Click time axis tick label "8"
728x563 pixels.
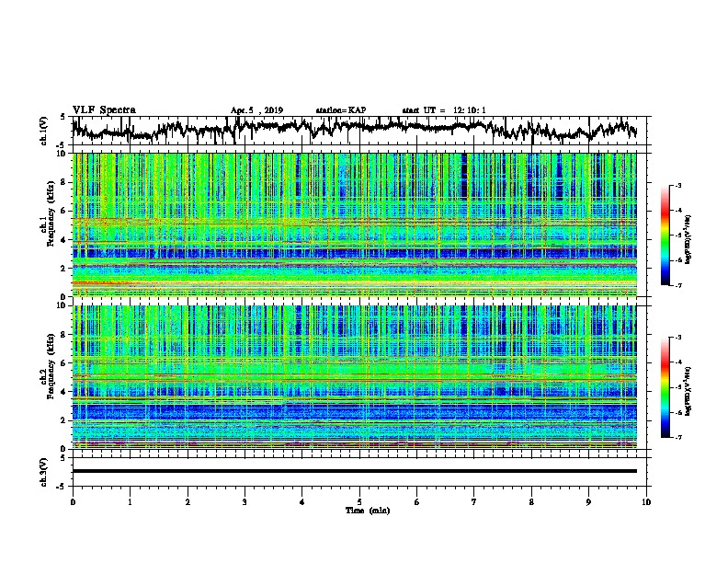[x=531, y=502]
